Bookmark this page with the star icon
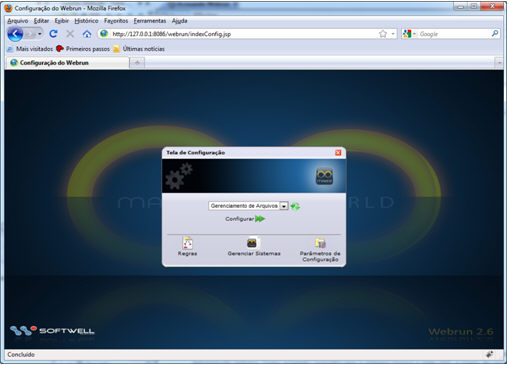509x365 pixels. 383,34
